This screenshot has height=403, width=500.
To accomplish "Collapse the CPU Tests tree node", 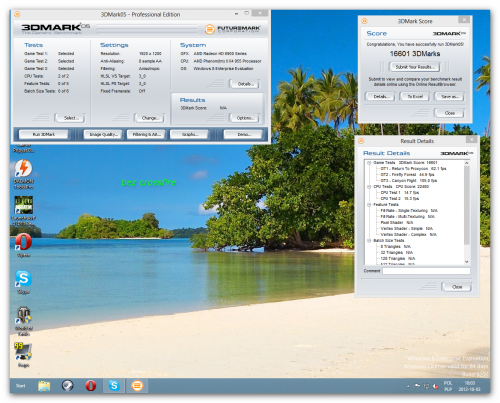I will point(369,187).
